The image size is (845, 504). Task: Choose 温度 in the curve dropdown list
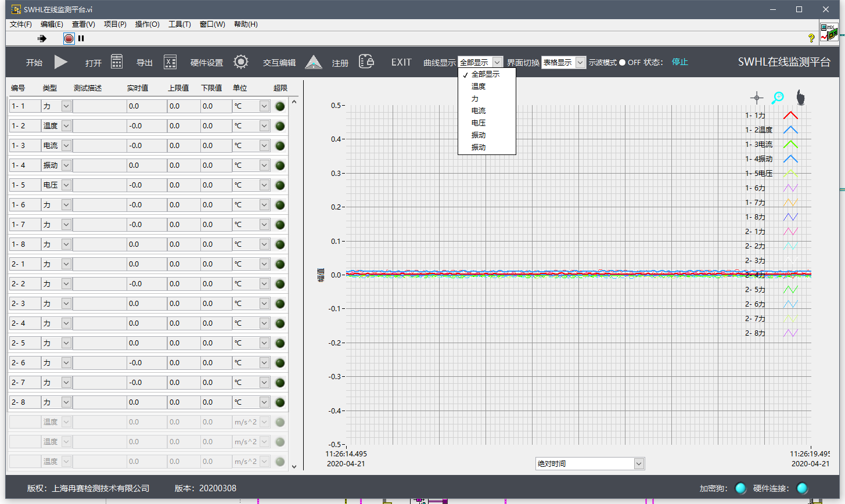[487, 87]
